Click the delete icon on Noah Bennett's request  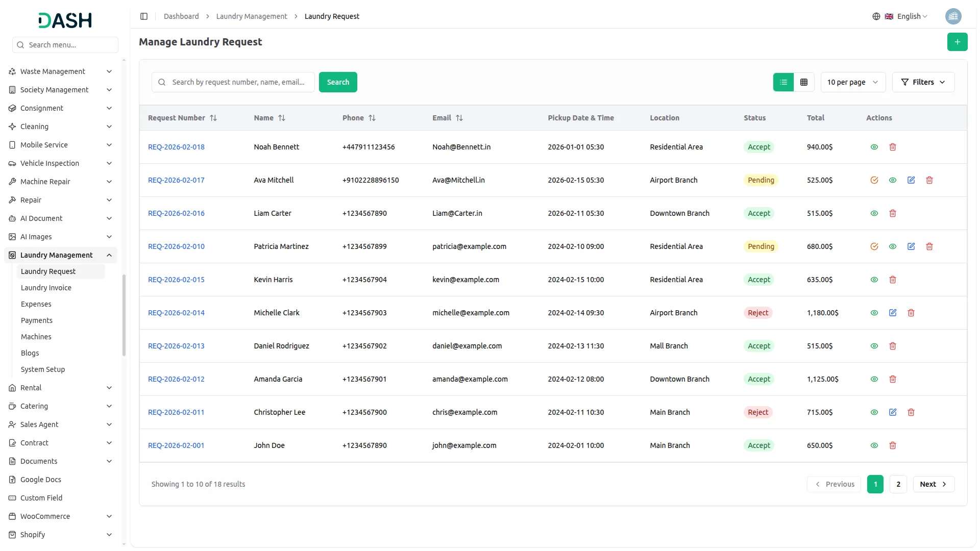(892, 147)
